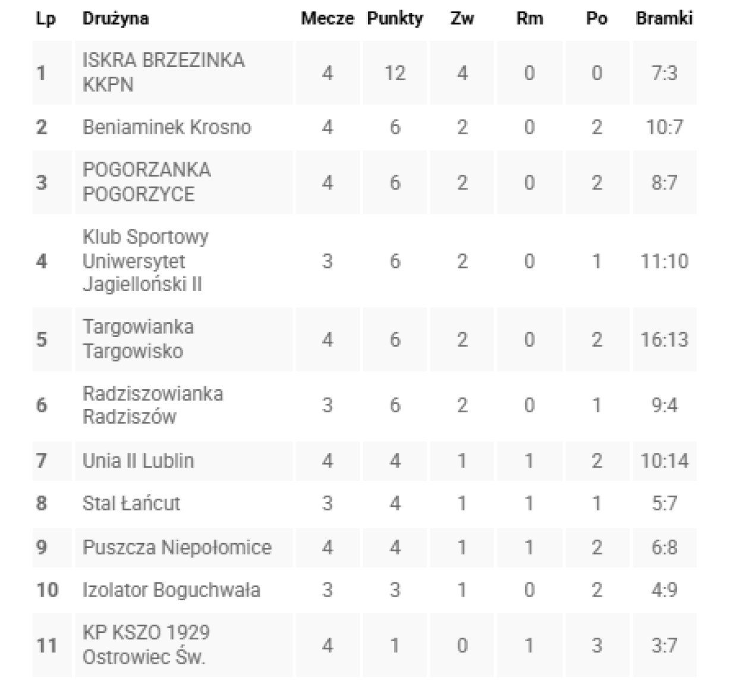
Task: Open Radziszowianka Radziszów team
Action: pos(152,405)
